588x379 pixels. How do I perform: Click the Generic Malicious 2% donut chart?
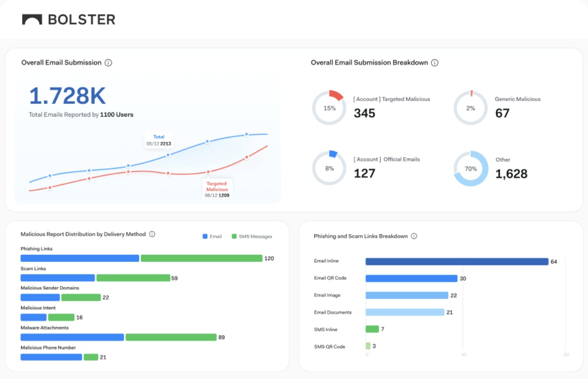coord(470,108)
